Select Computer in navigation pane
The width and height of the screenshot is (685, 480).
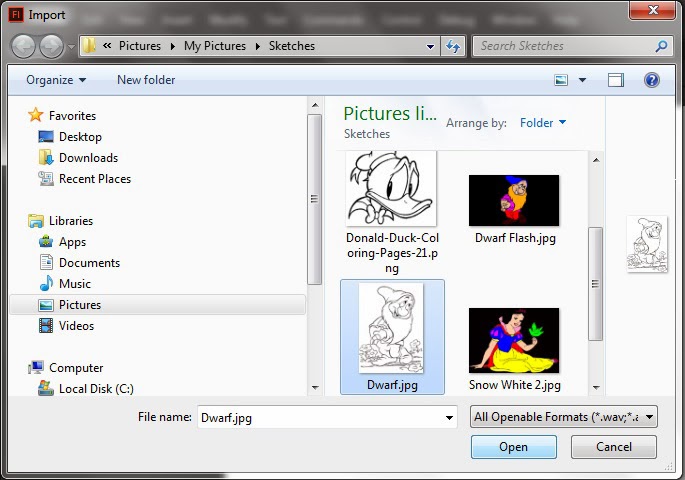tap(66, 368)
